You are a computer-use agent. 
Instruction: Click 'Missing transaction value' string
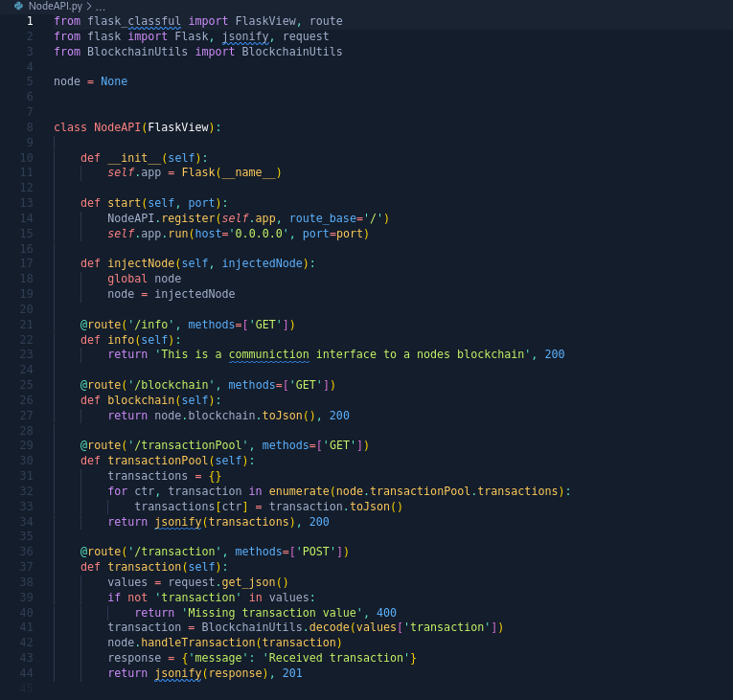[272, 613]
